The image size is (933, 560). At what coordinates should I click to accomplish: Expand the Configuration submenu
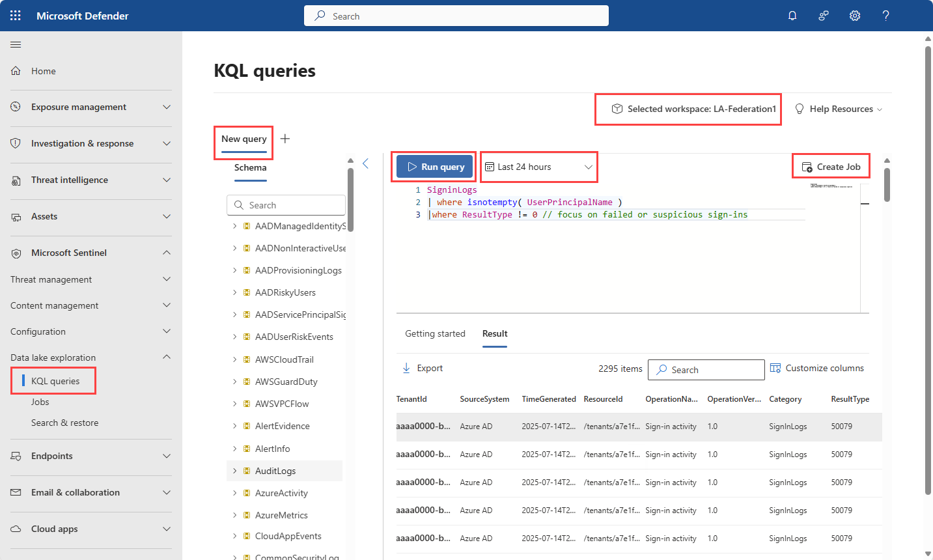[167, 331]
